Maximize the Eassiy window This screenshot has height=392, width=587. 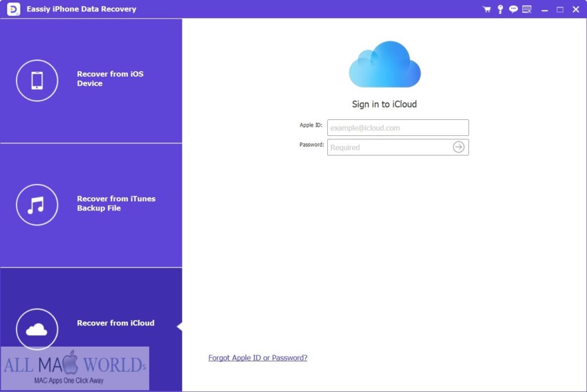pos(560,10)
